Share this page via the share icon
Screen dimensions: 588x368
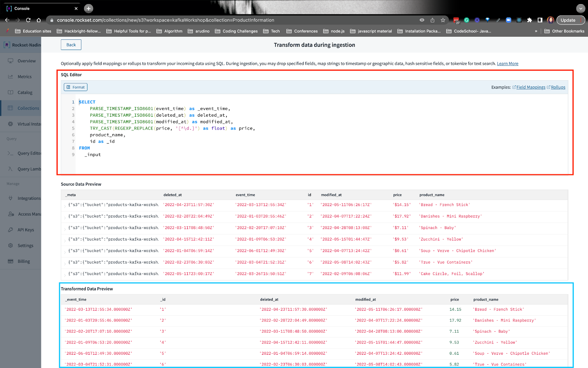(433, 20)
